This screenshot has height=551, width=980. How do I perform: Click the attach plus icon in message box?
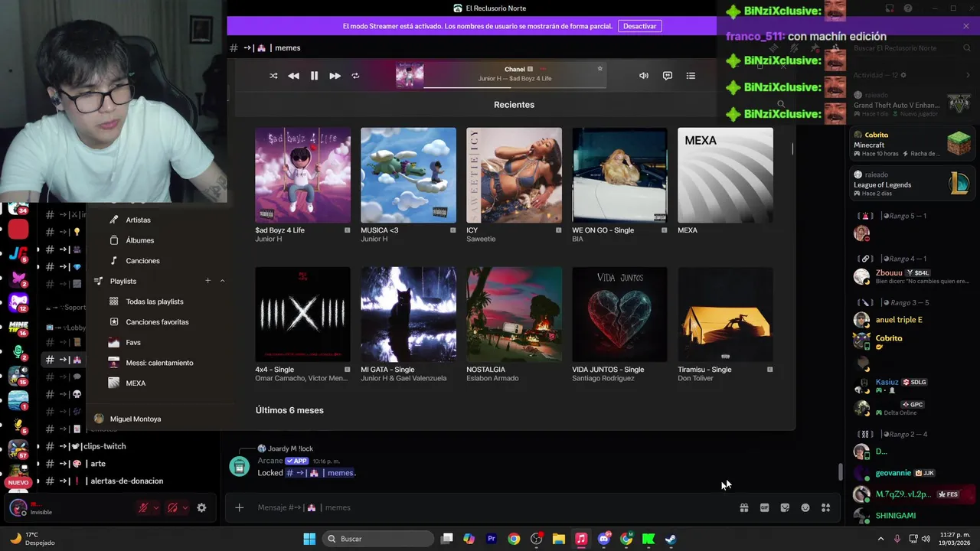pyautogui.click(x=239, y=507)
